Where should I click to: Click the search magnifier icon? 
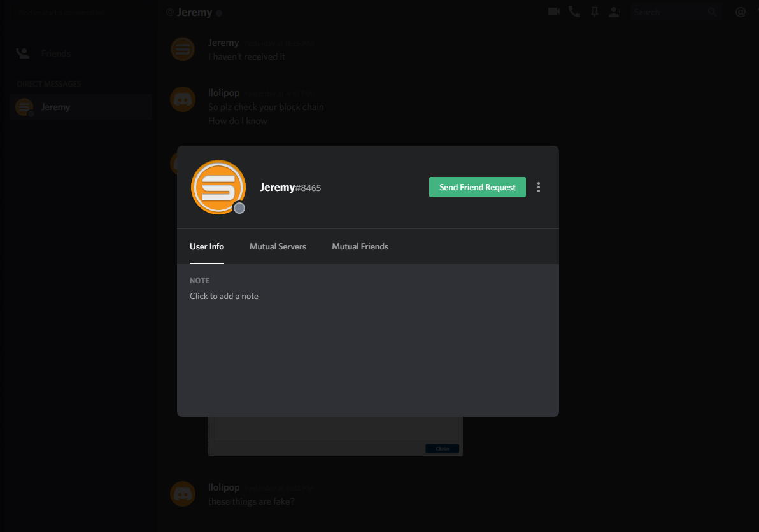click(712, 12)
